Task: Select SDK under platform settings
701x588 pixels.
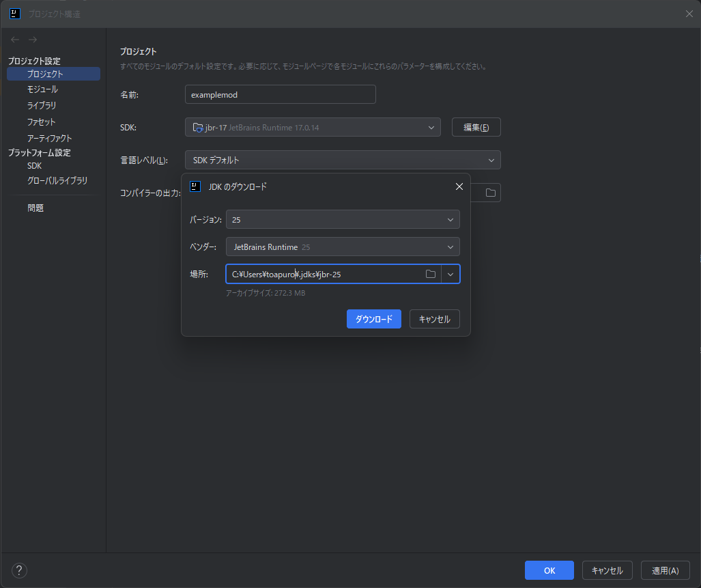Action: 34,166
